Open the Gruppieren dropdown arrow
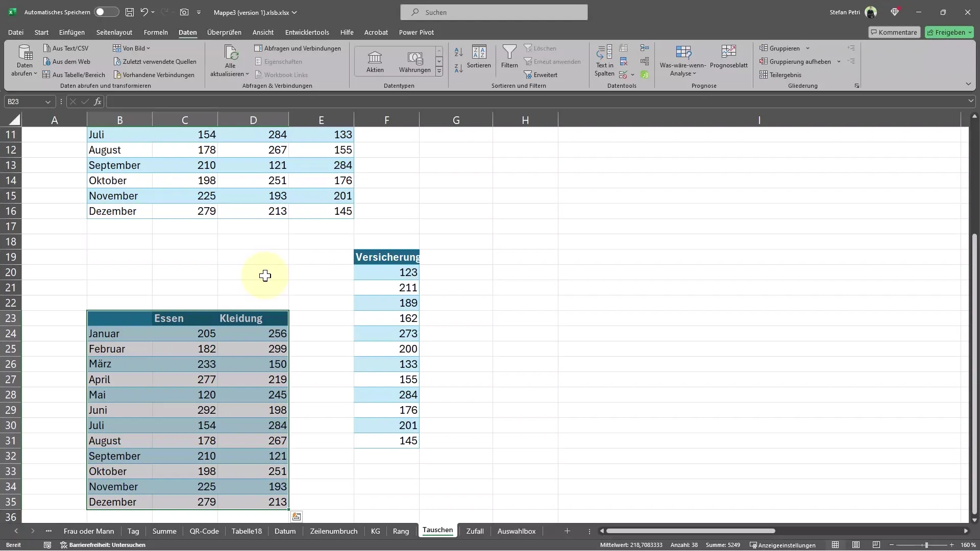This screenshot has width=980, height=551. 807,48
